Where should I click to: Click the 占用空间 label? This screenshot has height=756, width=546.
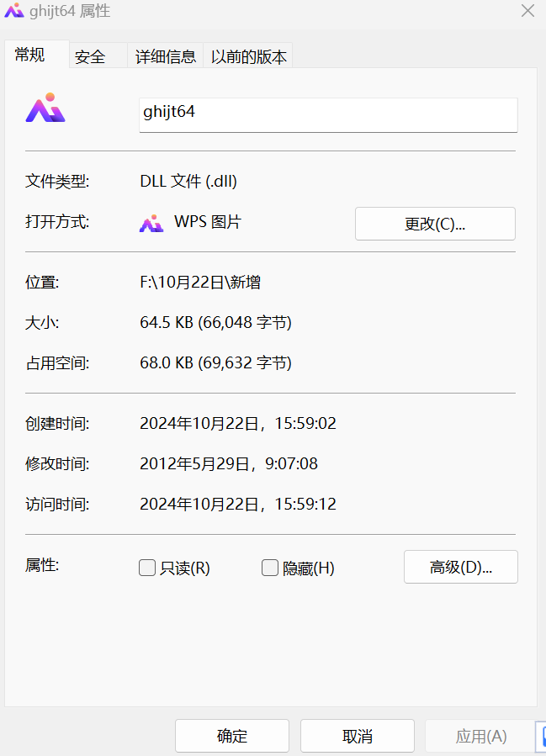pos(57,362)
